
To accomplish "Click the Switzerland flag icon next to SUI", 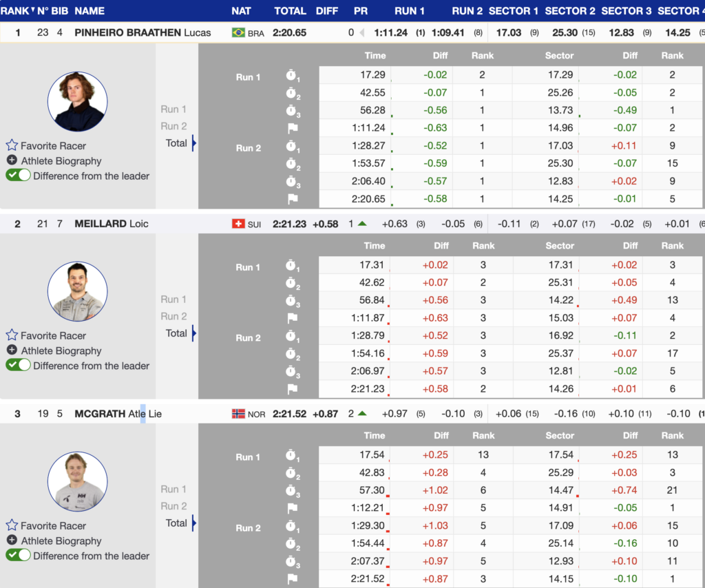I will click(238, 224).
